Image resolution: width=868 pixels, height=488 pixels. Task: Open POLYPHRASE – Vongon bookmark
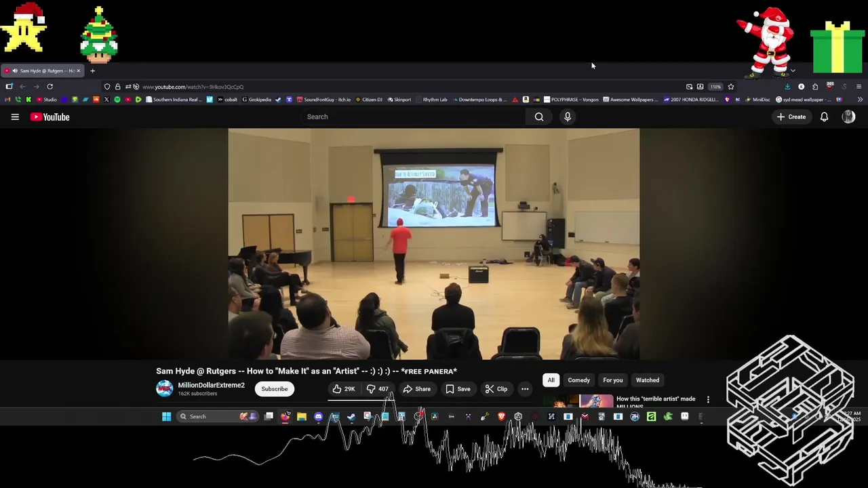[x=572, y=100]
